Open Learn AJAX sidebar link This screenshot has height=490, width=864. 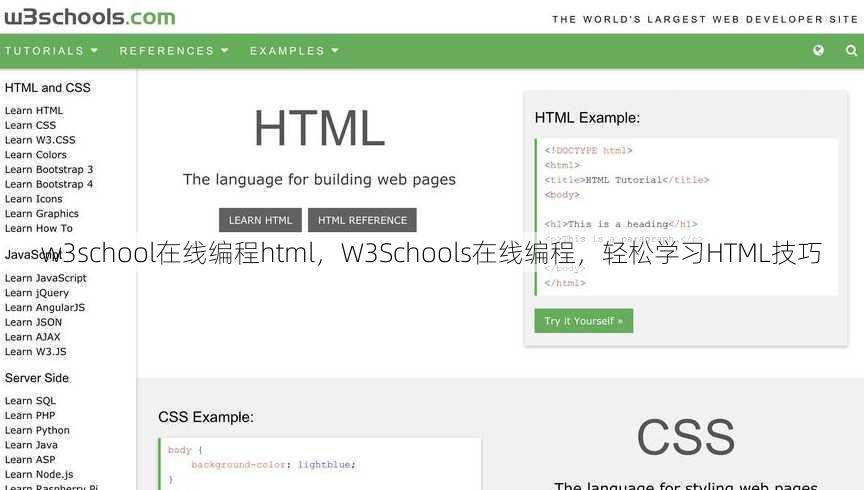(33, 337)
